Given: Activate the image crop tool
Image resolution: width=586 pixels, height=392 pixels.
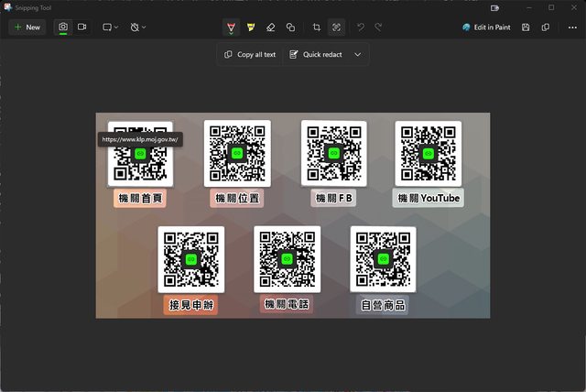Looking at the screenshot, I should click(x=316, y=27).
